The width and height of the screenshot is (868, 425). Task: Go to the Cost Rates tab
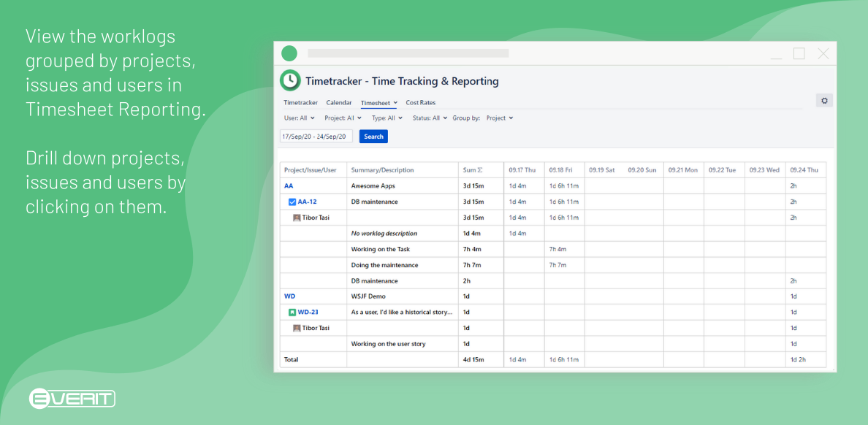tap(421, 102)
